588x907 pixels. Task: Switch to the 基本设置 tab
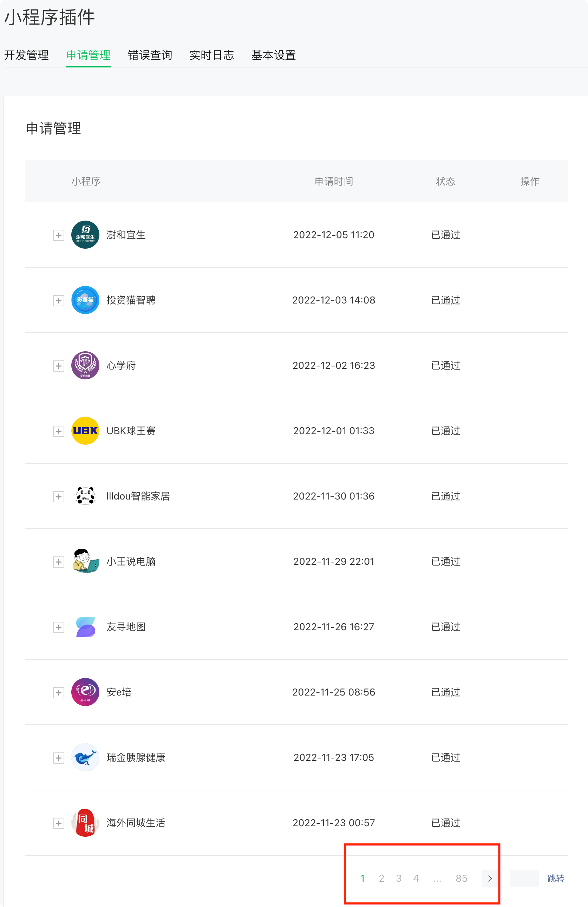(273, 55)
